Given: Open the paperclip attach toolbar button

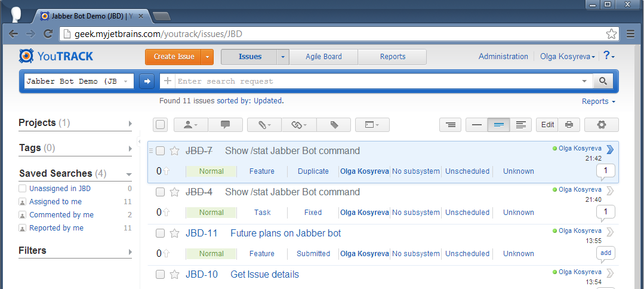Looking at the screenshot, I should pos(264,125).
